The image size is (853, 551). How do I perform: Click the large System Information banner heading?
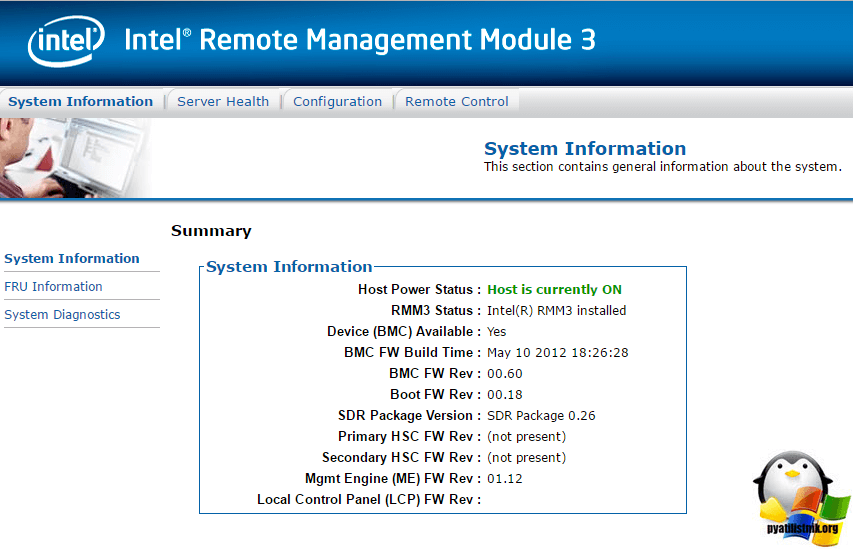[585, 149]
